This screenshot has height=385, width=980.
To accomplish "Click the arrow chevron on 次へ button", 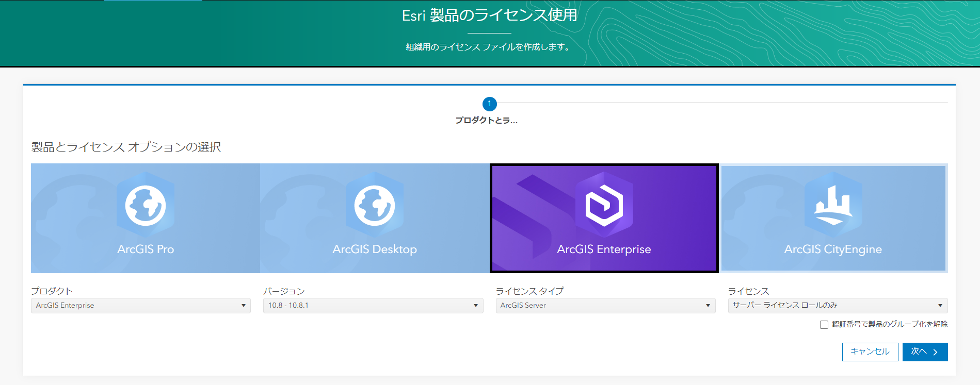I will point(936,352).
